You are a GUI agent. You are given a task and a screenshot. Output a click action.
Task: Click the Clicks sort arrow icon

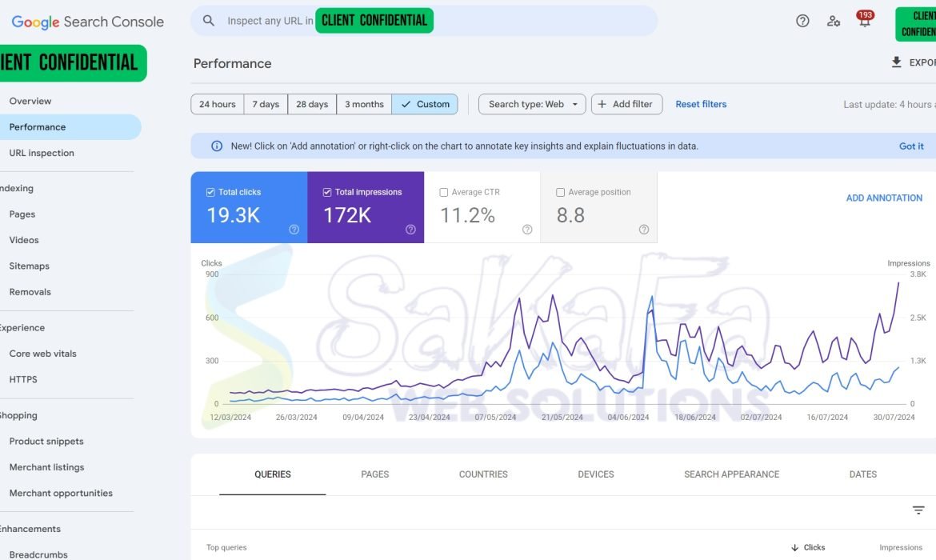pos(794,547)
